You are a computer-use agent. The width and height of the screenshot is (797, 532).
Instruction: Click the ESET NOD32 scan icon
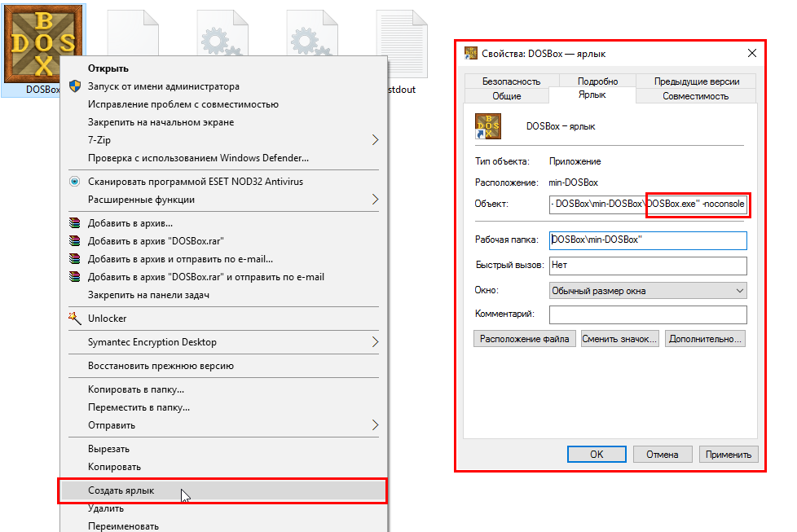coord(75,182)
